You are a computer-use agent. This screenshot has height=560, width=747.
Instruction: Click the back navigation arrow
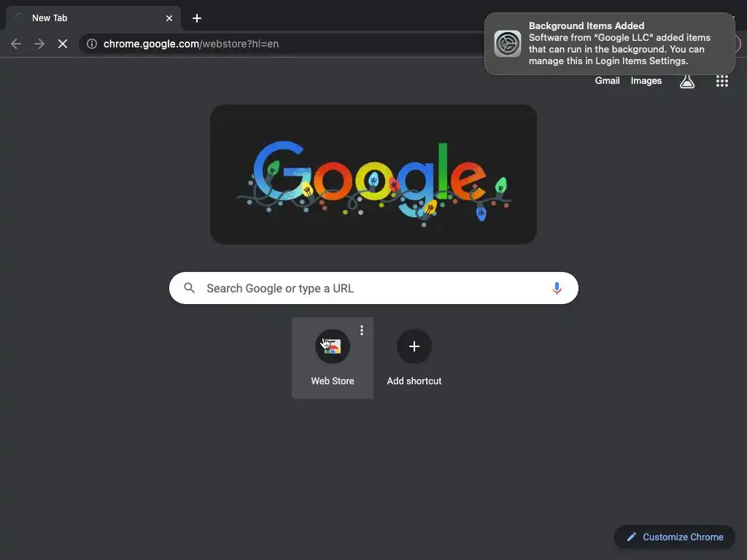click(x=16, y=44)
